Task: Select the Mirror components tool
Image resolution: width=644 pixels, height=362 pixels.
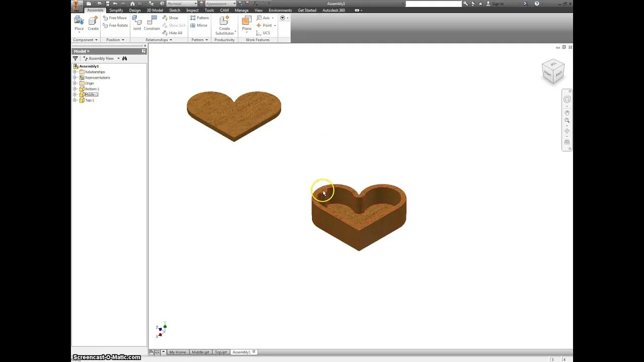Action: point(199,25)
